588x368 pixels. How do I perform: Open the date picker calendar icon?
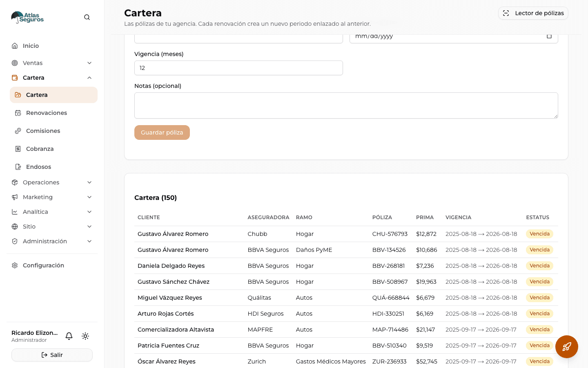pos(549,36)
